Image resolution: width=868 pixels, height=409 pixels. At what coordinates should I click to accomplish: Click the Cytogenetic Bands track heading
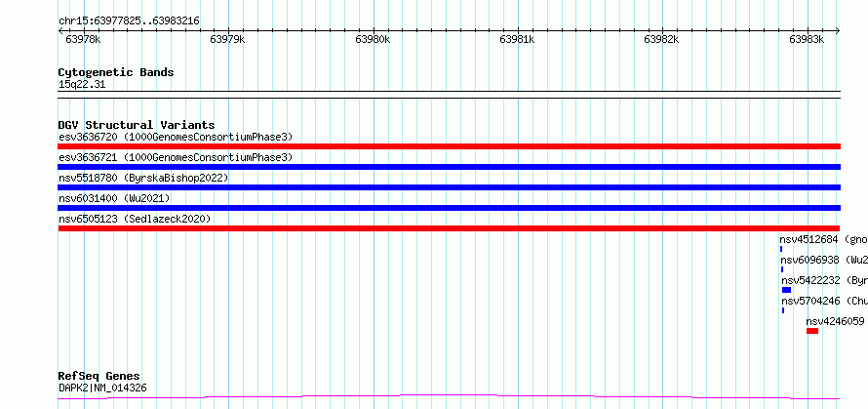[116, 72]
